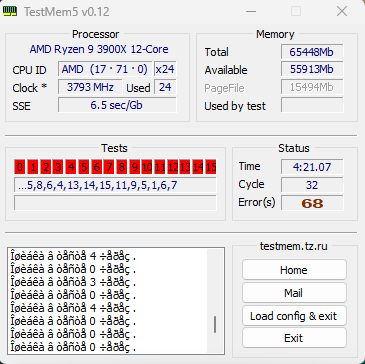Click the PageFile value 15494Mb
Image resolution: width=365 pixels, height=364 pixels.
(x=312, y=87)
